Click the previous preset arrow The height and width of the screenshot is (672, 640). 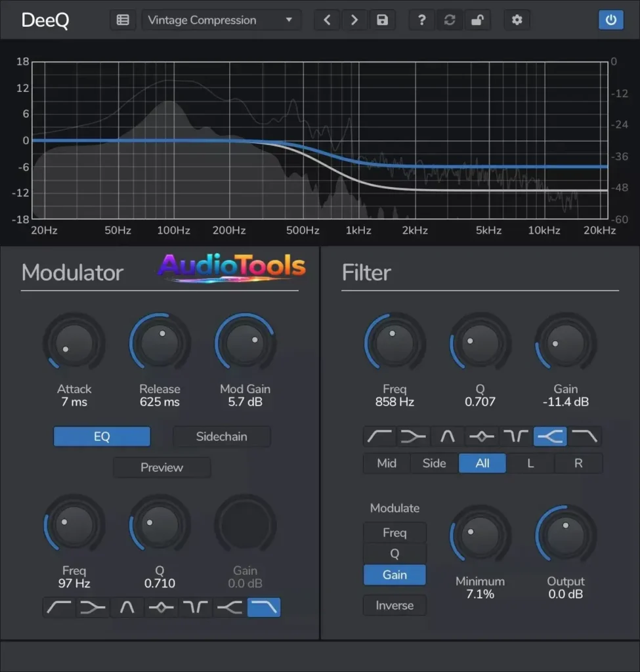coord(327,20)
